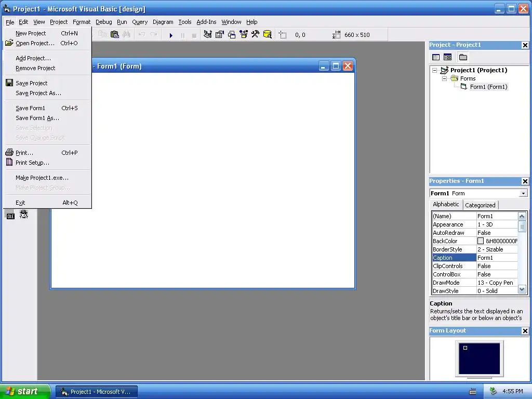Select the Caption property row
Viewport: 532px width, 399px height.
click(x=475, y=258)
